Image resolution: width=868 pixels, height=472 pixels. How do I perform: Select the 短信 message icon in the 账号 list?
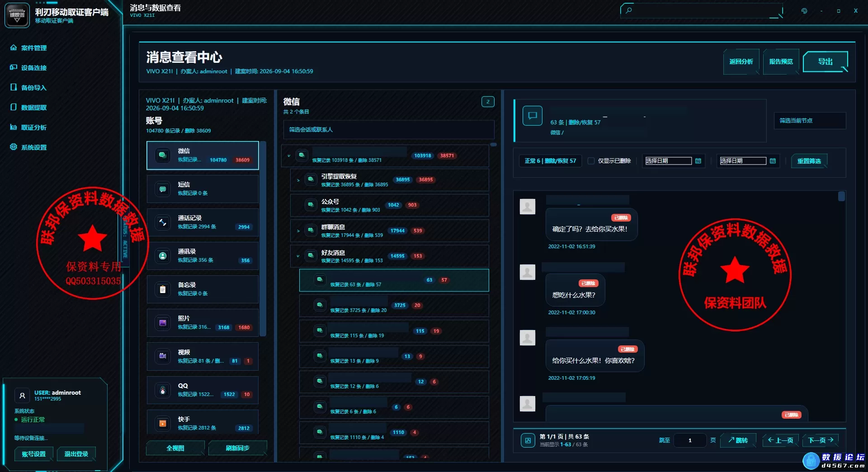(x=162, y=189)
